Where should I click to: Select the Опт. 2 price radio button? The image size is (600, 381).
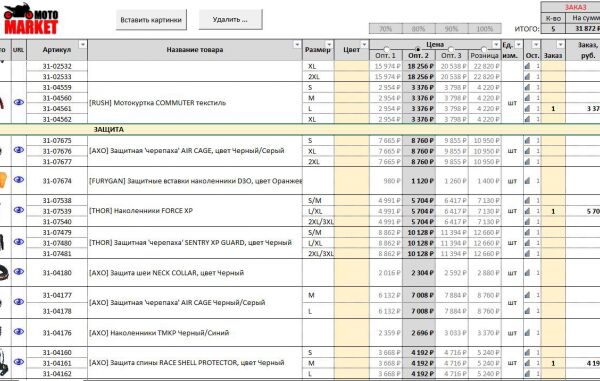(x=418, y=49)
